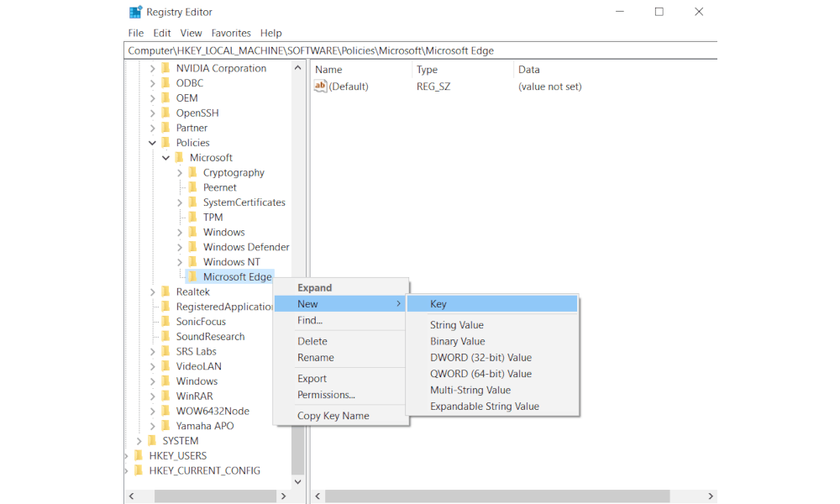Click the Peernet folder icon

tap(193, 187)
